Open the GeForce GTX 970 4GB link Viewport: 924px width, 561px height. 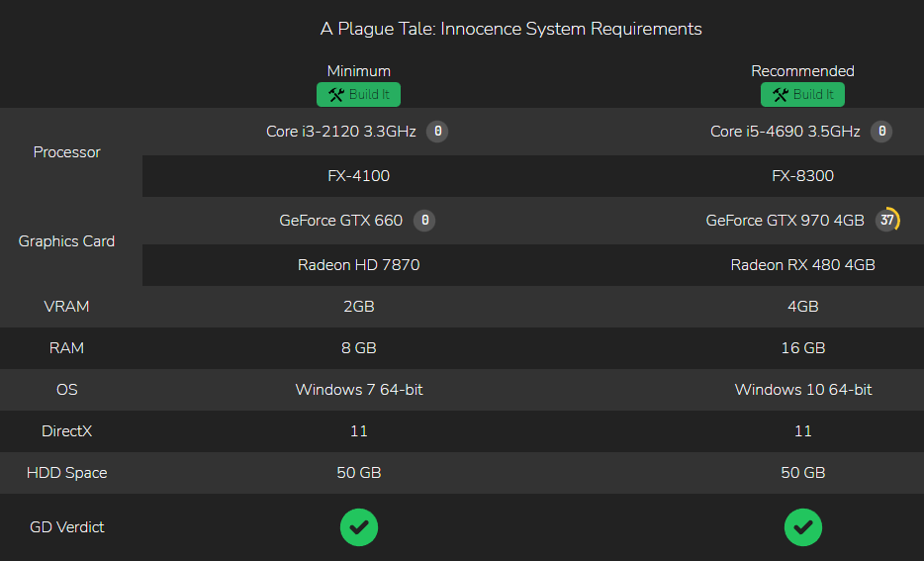click(x=785, y=221)
